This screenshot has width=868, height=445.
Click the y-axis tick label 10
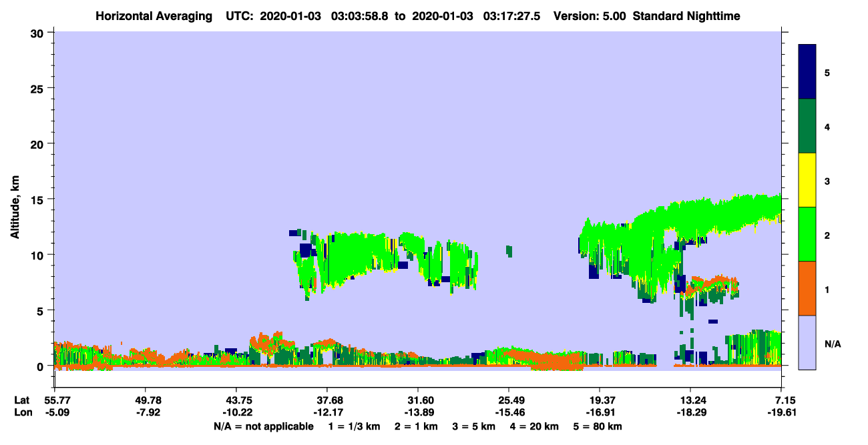coord(39,255)
